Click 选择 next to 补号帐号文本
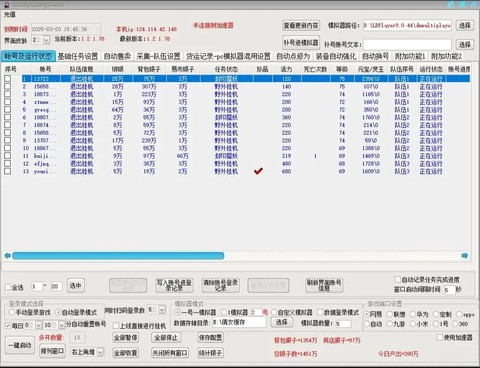480x368 pixels. coord(464,44)
